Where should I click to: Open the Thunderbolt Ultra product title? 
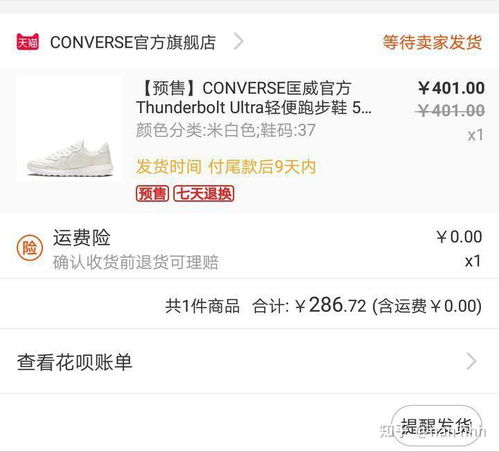tap(254, 98)
